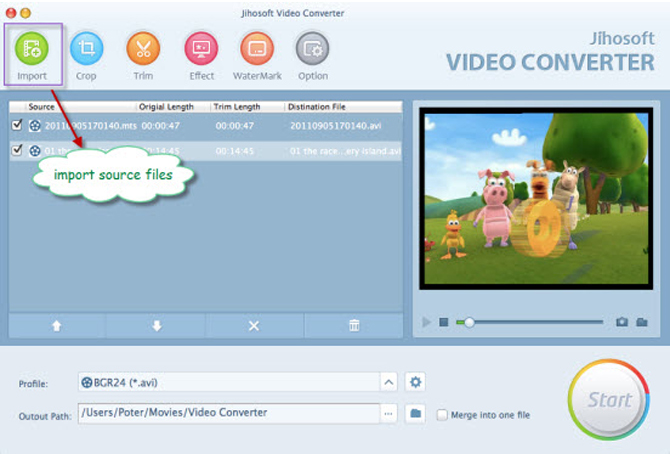This screenshot has height=454, width=670.
Task: Open the Effect tool
Action: click(201, 48)
